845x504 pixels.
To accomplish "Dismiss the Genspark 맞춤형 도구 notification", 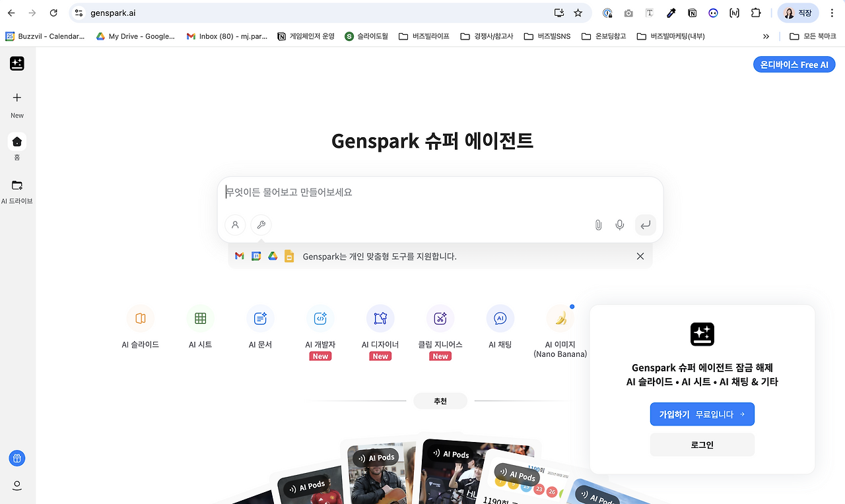I will coord(640,256).
